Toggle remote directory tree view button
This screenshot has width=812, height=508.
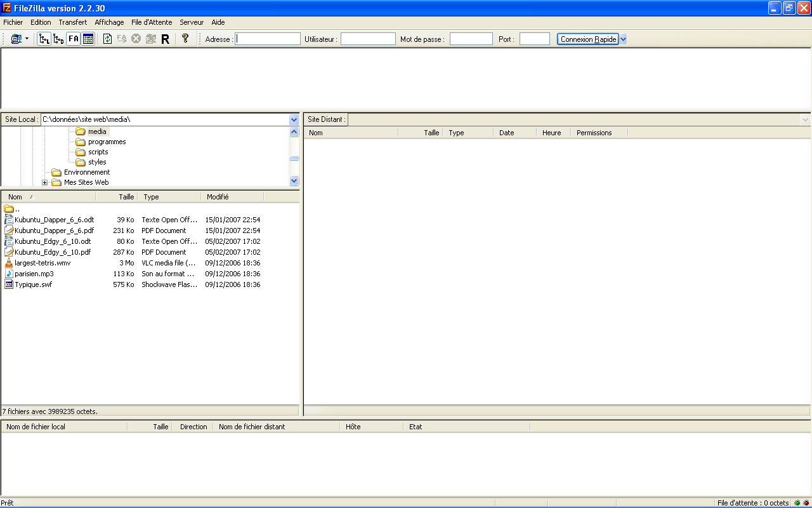coord(58,39)
